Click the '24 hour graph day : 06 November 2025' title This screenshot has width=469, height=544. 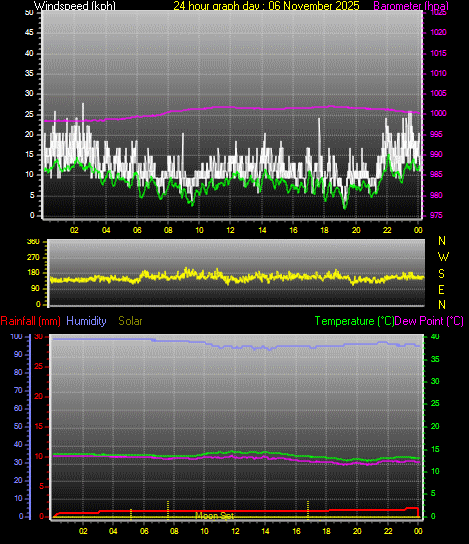coord(266,6)
